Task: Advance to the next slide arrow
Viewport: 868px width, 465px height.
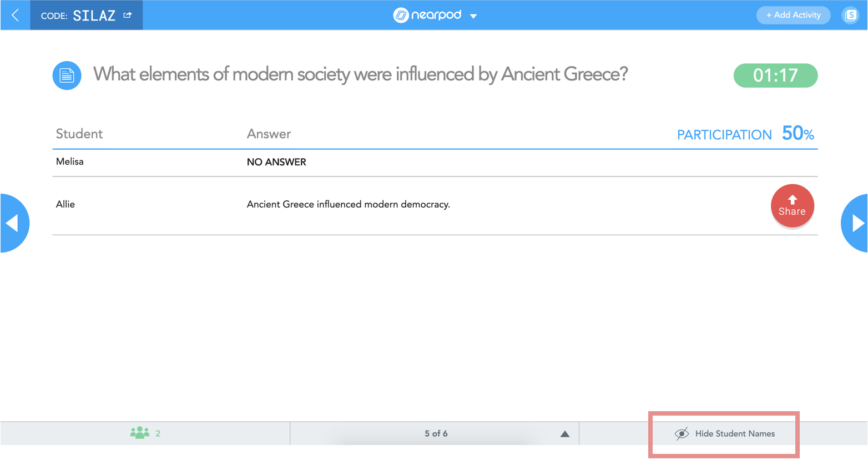Action: click(x=856, y=223)
